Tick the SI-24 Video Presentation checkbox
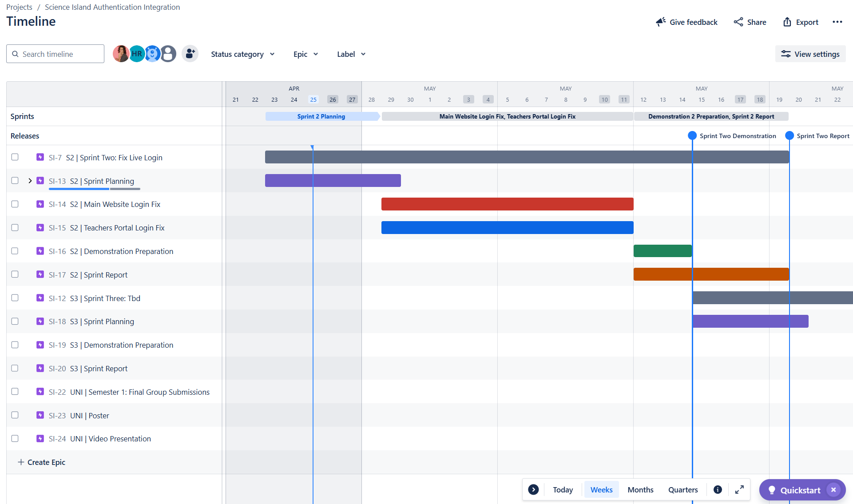The image size is (853, 504). tap(15, 438)
